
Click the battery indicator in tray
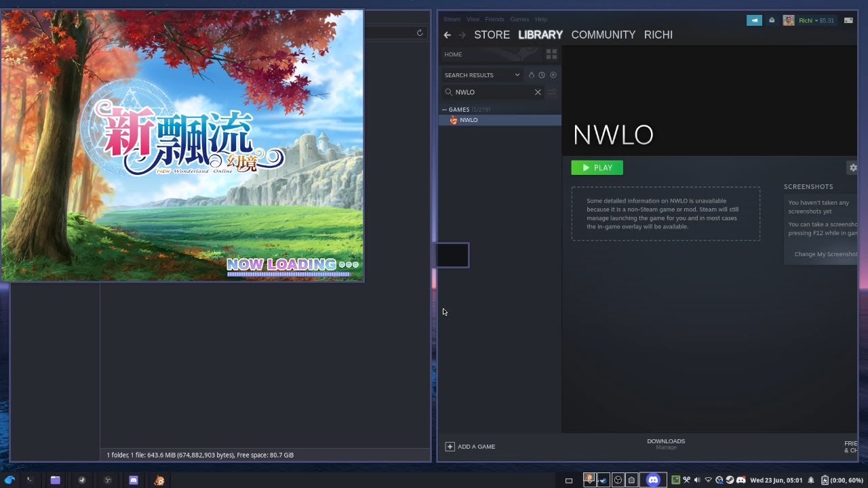pos(842,480)
